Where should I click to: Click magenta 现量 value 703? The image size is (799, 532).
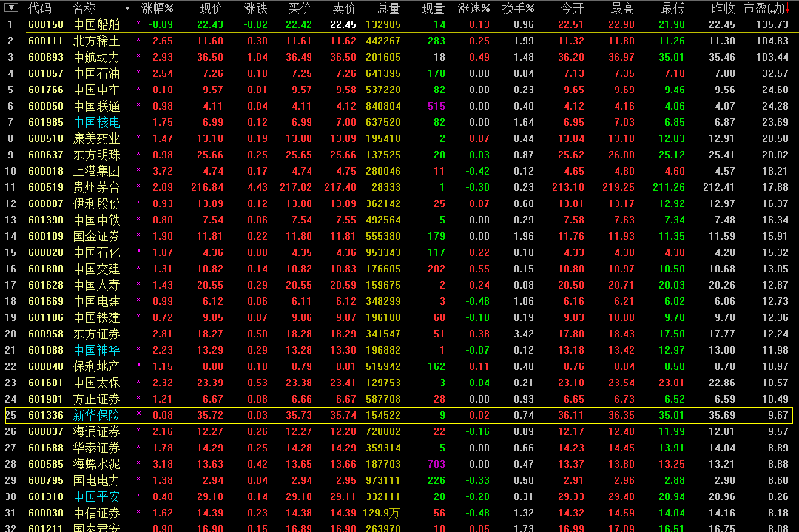point(436,464)
